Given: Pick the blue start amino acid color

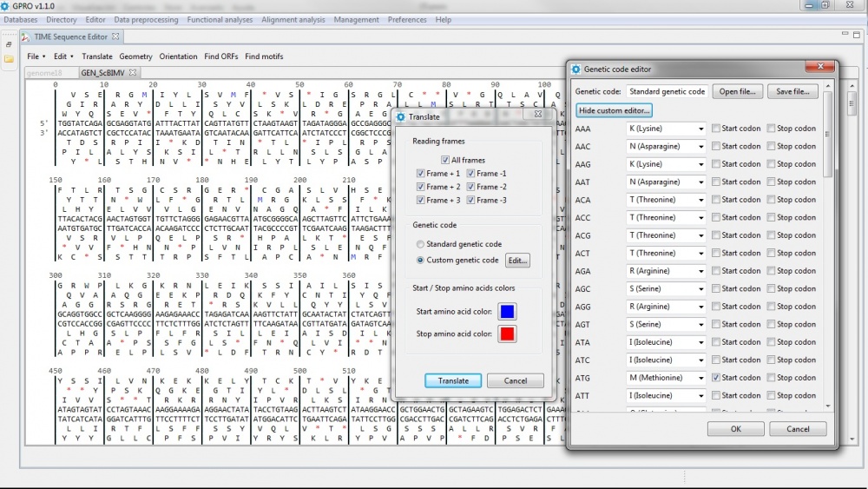Looking at the screenshot, I should (507, 311).
